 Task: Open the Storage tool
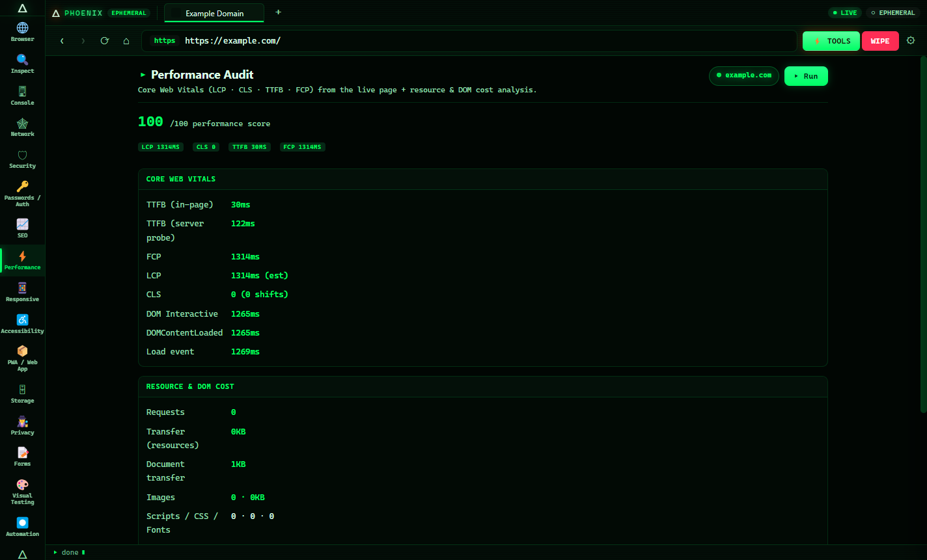[x=22, y=393]
